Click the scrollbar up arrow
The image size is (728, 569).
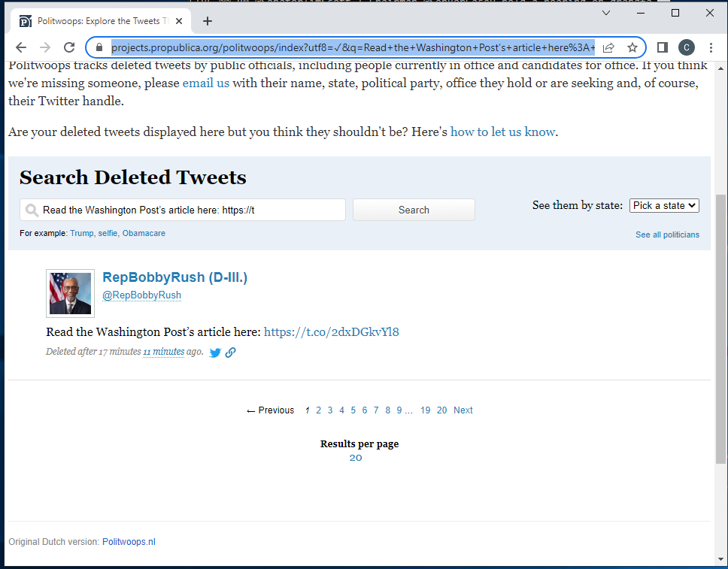(x=720, y=68)
